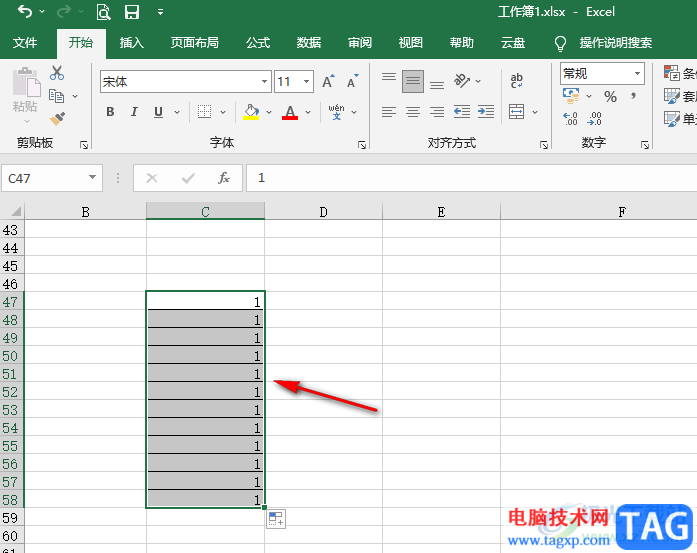
Task: Click the red font color icon
Action: (x=290, y=112)
